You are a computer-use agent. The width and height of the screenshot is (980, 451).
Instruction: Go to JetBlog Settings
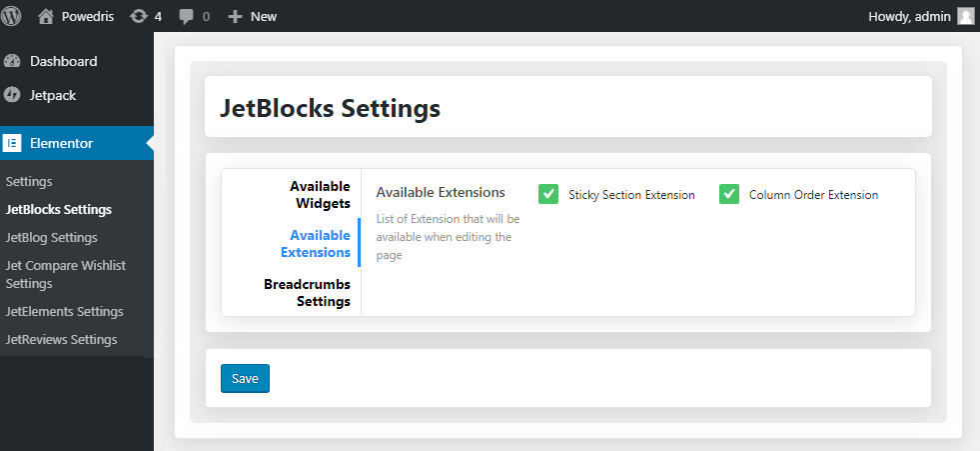[x=51, y=238]
